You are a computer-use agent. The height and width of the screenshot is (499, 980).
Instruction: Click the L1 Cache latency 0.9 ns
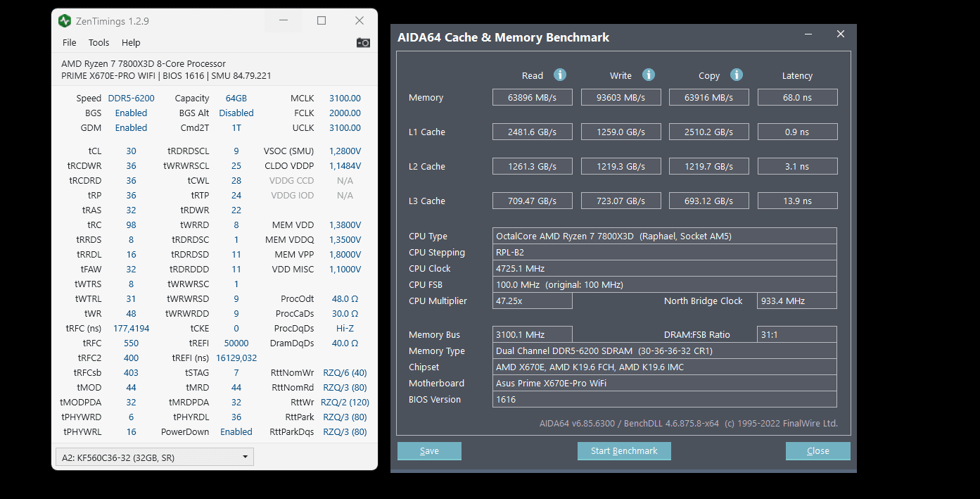click(798, 132)
